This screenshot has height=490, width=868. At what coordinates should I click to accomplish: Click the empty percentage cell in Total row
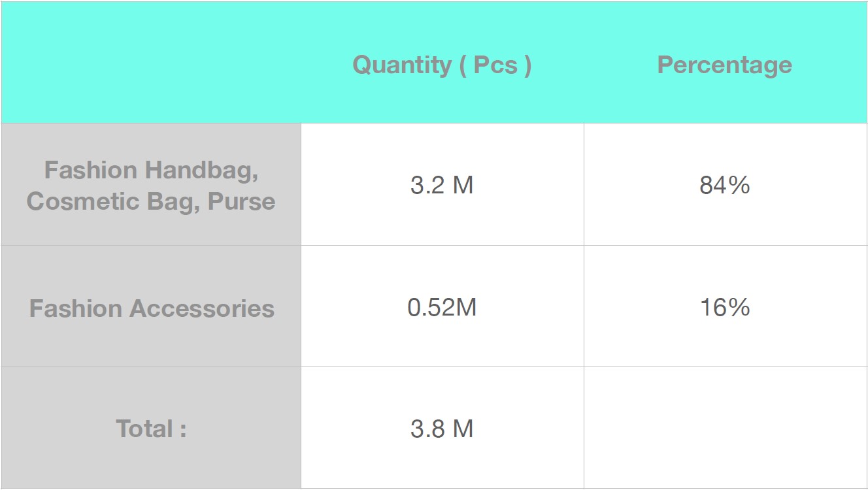(x=725, y=428)
